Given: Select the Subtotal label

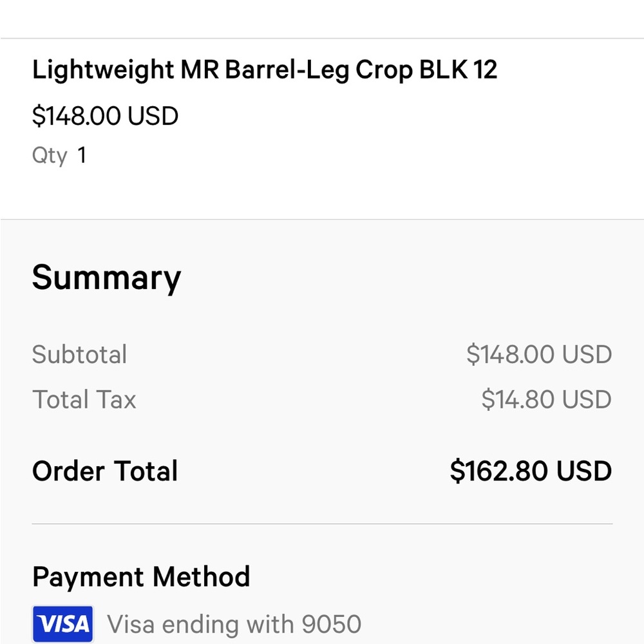Looking at the screenshot, I should pos(80,354).
